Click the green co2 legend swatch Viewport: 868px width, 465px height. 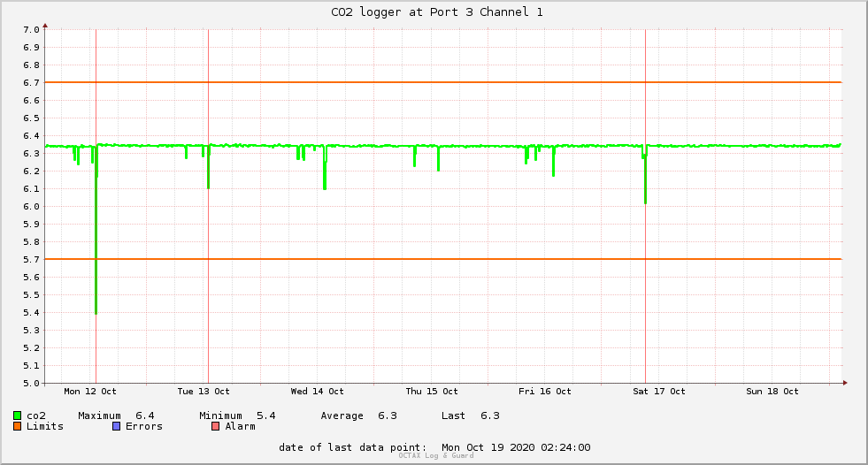click(17, 415)
